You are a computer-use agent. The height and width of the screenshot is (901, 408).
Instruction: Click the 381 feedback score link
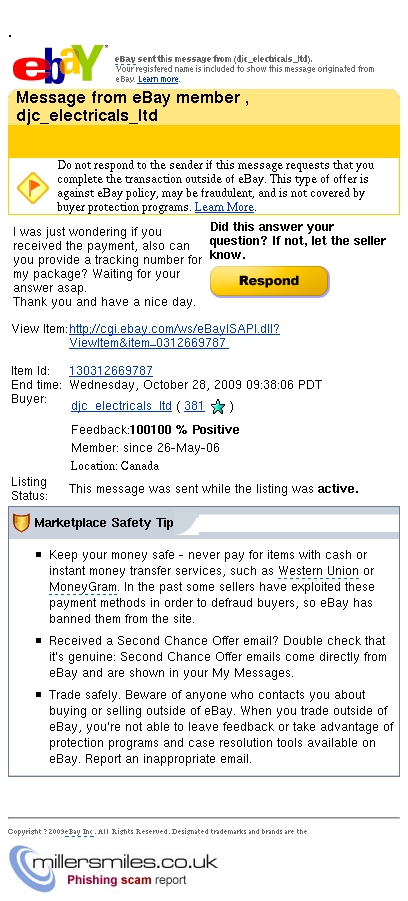click(194, 406)
